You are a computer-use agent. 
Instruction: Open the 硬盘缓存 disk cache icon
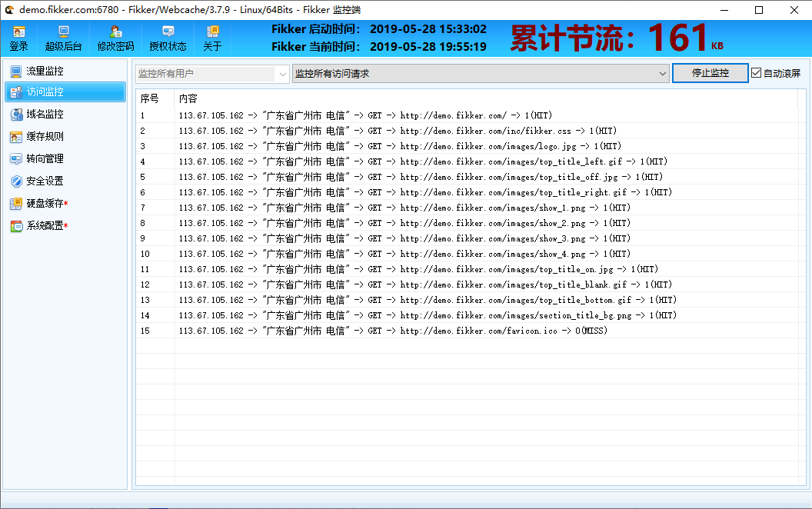tap(16, 204)
